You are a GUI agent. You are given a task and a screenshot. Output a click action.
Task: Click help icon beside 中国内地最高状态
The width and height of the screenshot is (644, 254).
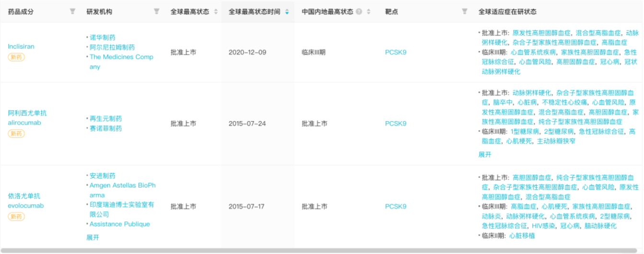[x=358, y=11]
